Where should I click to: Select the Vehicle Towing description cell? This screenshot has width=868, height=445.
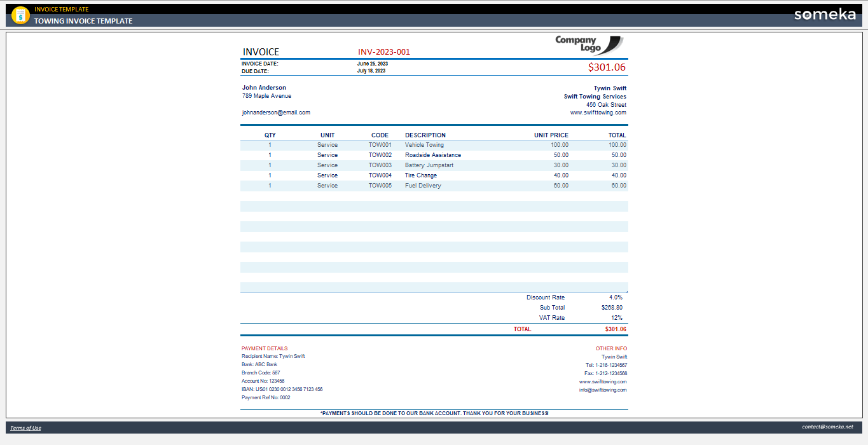425,145
